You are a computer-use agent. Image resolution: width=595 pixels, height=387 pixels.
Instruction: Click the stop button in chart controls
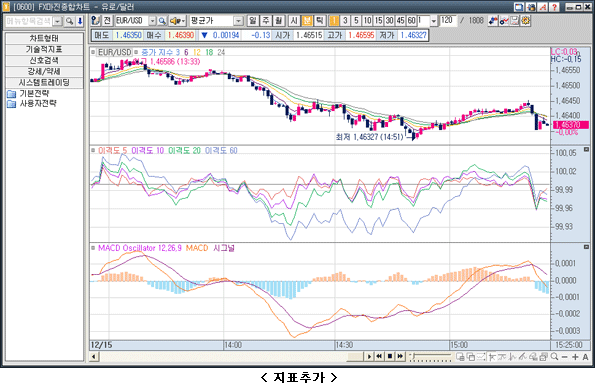coord(390,356)
